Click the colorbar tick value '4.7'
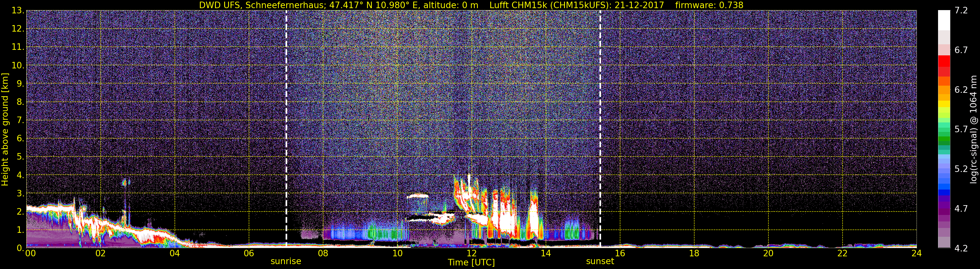Screen dimensions: 980x269 click(961, 209)
